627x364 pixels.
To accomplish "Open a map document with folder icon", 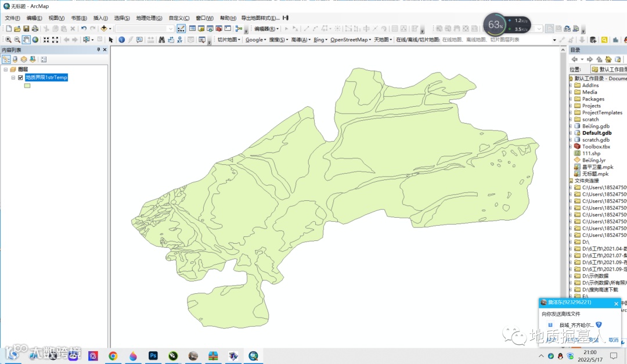I will 17,28.
